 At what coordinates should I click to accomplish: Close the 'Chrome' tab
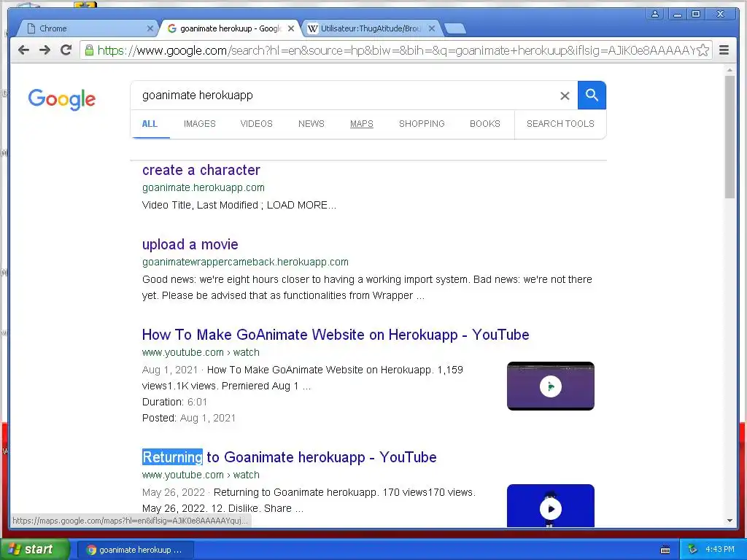tap(150, 28)
